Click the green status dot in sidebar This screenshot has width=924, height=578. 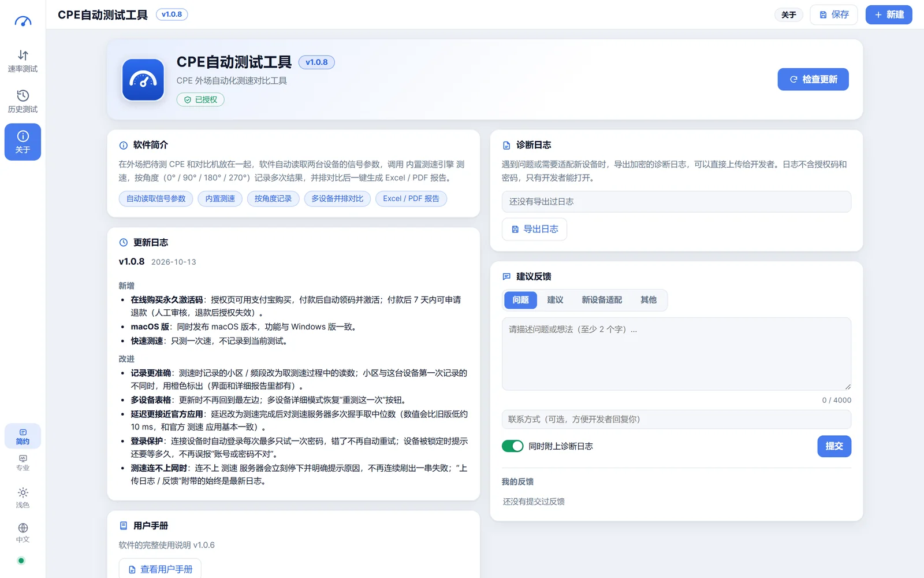21,561
